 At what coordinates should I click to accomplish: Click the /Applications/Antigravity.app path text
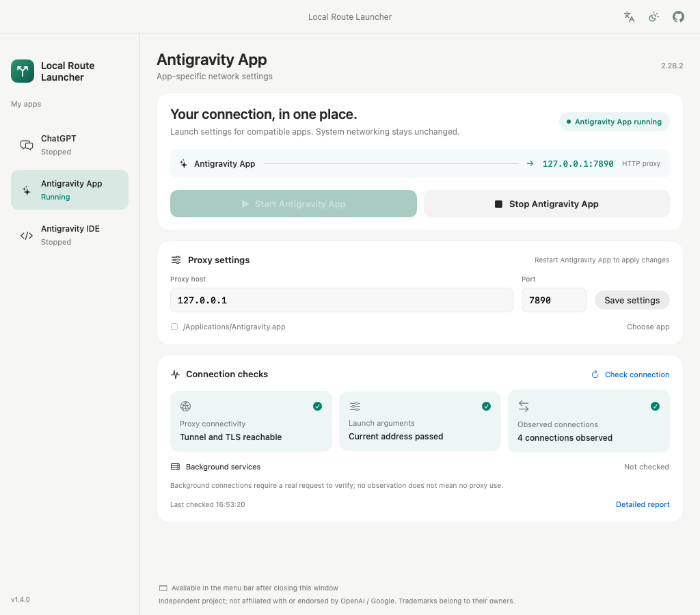[234, 327]
